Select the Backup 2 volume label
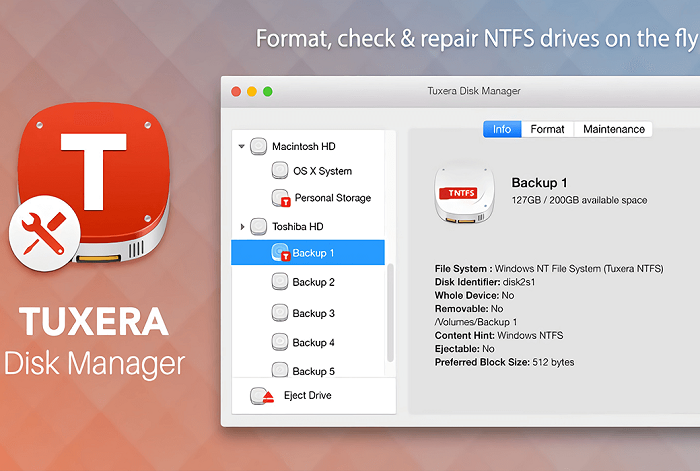Viewport: 700px width, 471px height. 313,282
